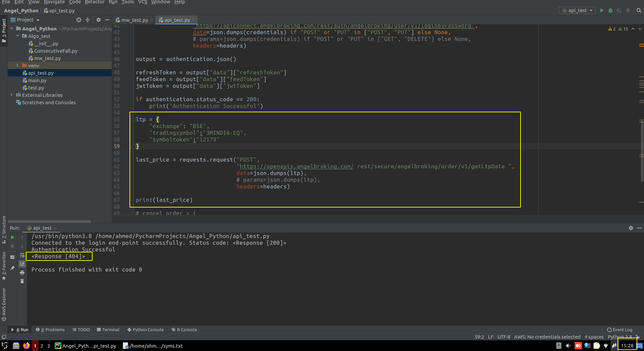Viewport: 644px width, 351px height.
Task: Change indent setting 4 spaces
Action: point(594,337)
